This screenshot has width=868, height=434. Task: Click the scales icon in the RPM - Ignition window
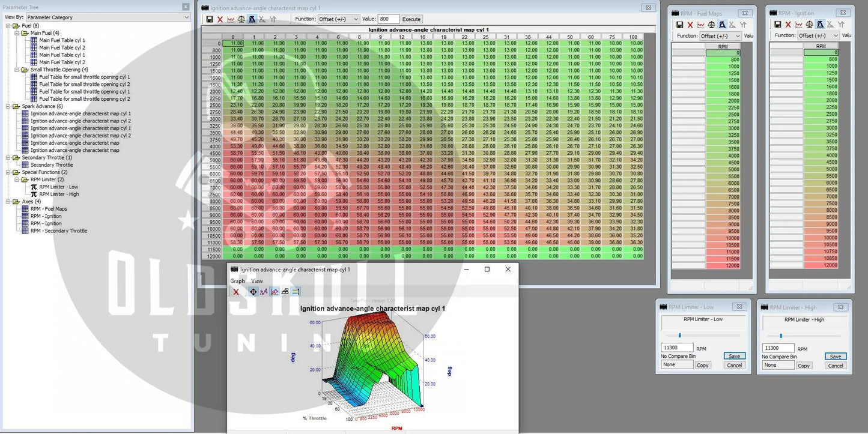pyautogui.click(x=810, y=24)
